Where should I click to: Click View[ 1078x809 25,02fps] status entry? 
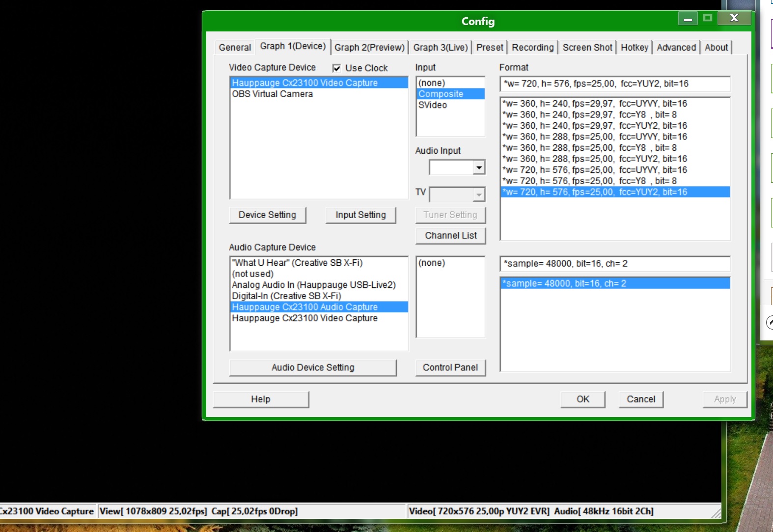coord(153,511)
